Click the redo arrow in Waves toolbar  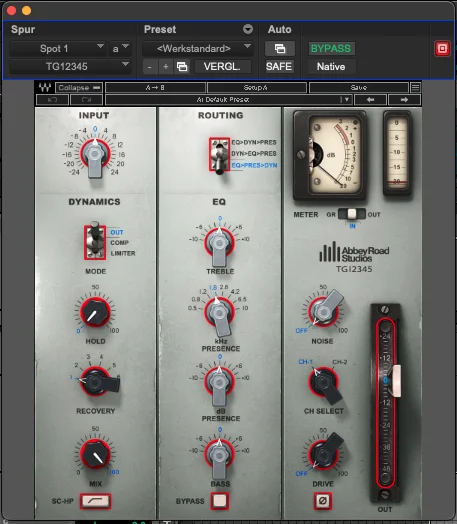pos(86,100)
